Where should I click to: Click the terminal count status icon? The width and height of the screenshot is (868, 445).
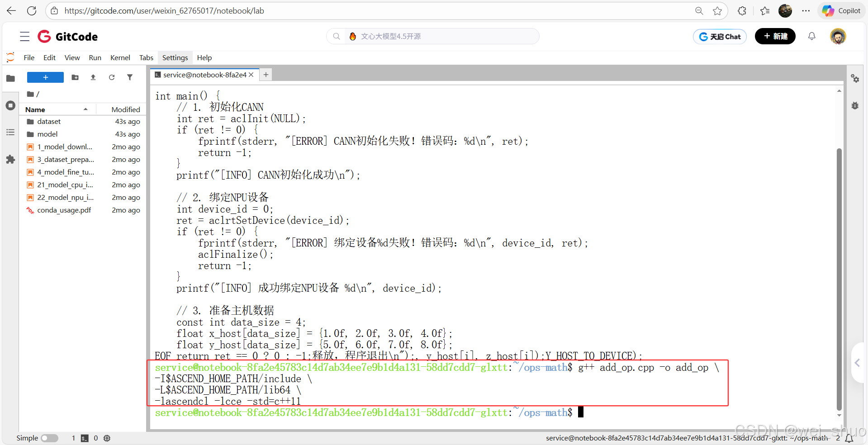(x=85, y=438)
